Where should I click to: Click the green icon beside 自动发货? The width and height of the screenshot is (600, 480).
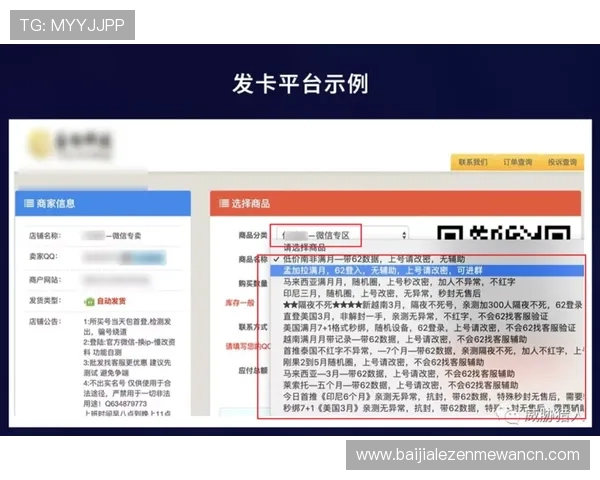[x=89, y=302]
